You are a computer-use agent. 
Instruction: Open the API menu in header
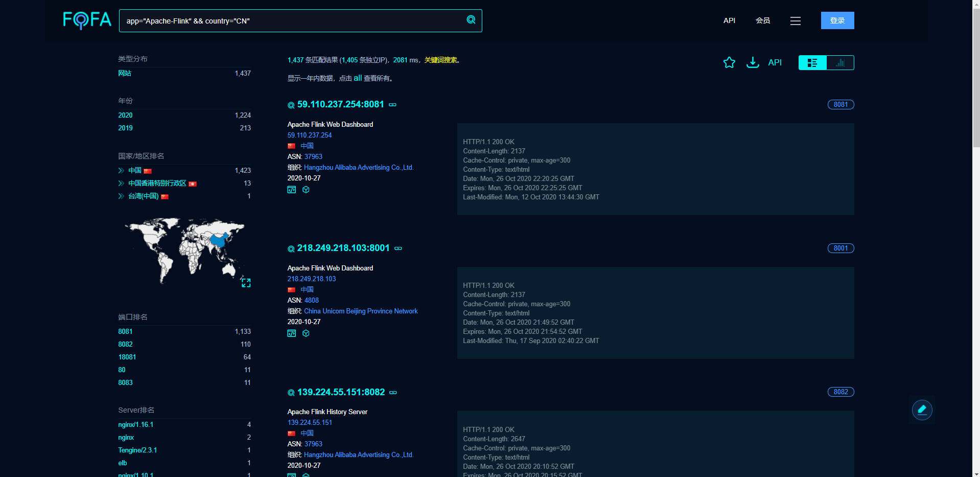(729, 20)
